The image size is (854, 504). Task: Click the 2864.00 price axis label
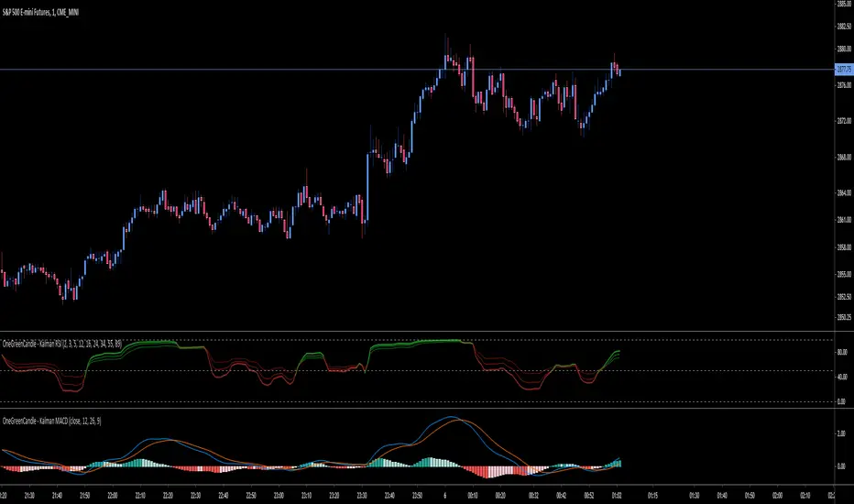[x=844, y=192]
